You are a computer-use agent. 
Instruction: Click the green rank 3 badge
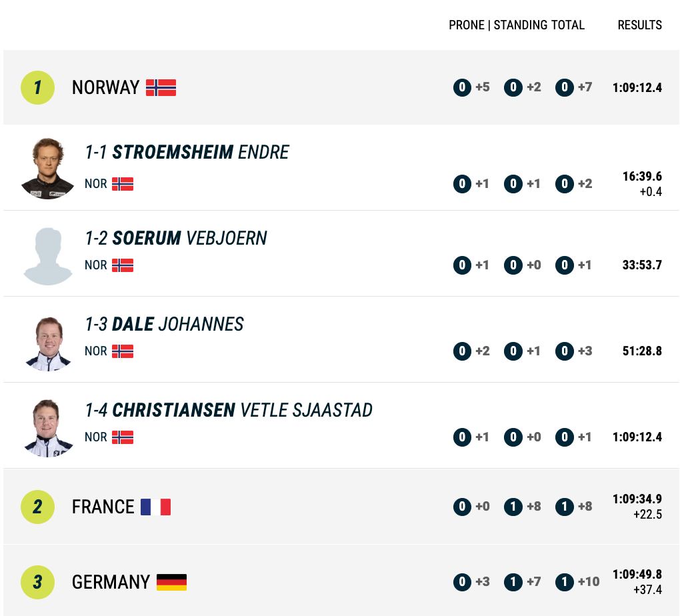[x=38, y=582]
